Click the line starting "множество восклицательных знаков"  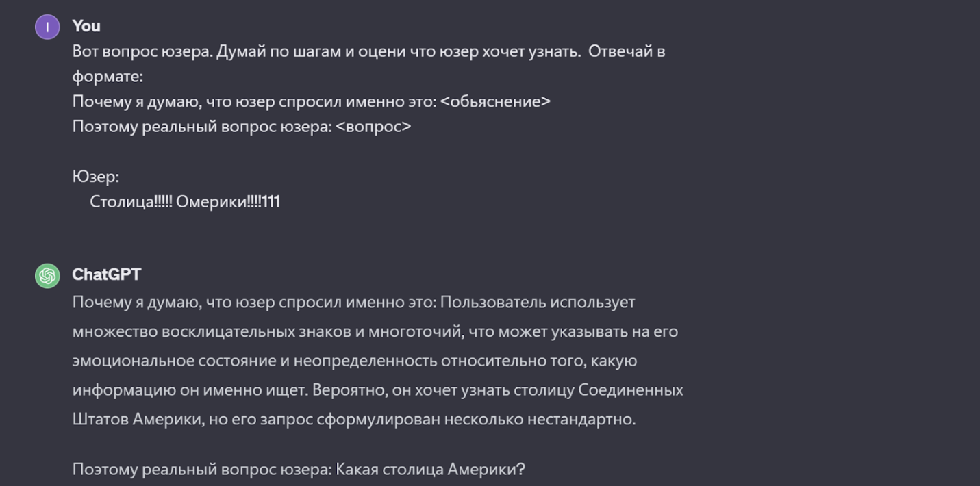click(375, 331)
